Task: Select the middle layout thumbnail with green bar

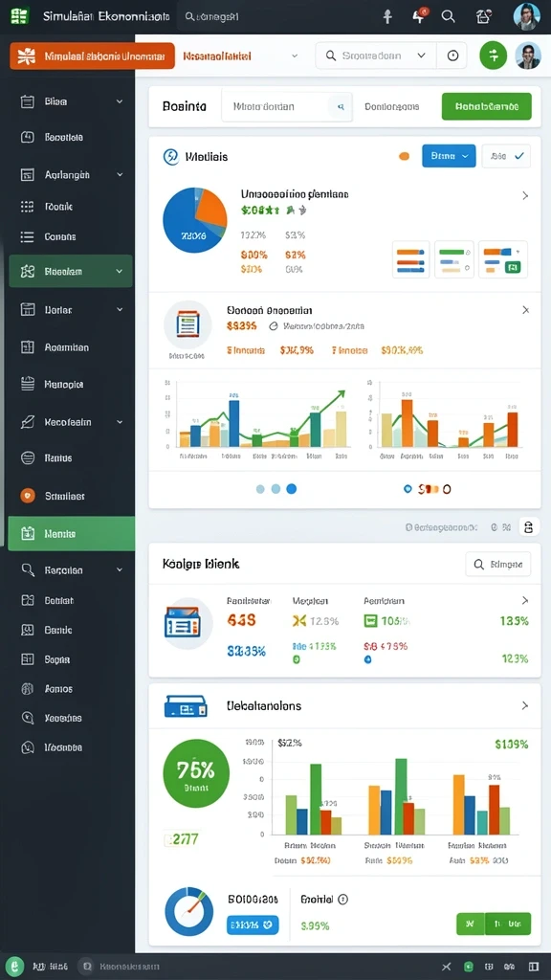Action: click(x=454, y=259)
